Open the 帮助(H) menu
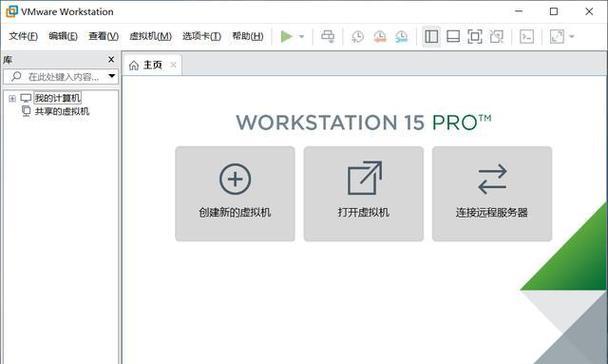 click(248, 36)
